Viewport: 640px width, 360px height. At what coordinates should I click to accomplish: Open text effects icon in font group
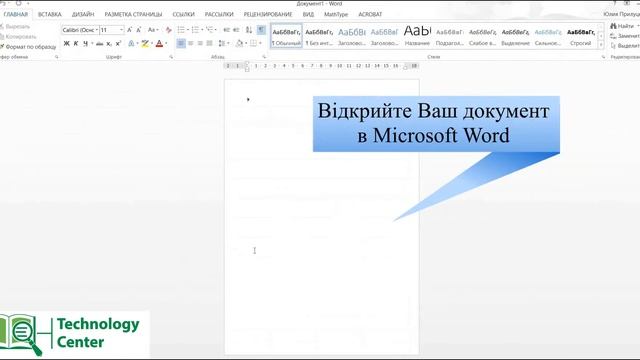[x=131, y=43]
